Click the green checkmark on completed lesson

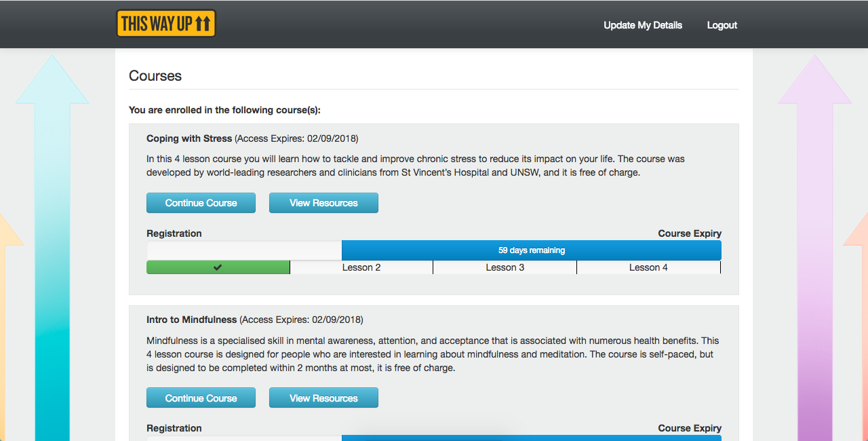(218, 267)
